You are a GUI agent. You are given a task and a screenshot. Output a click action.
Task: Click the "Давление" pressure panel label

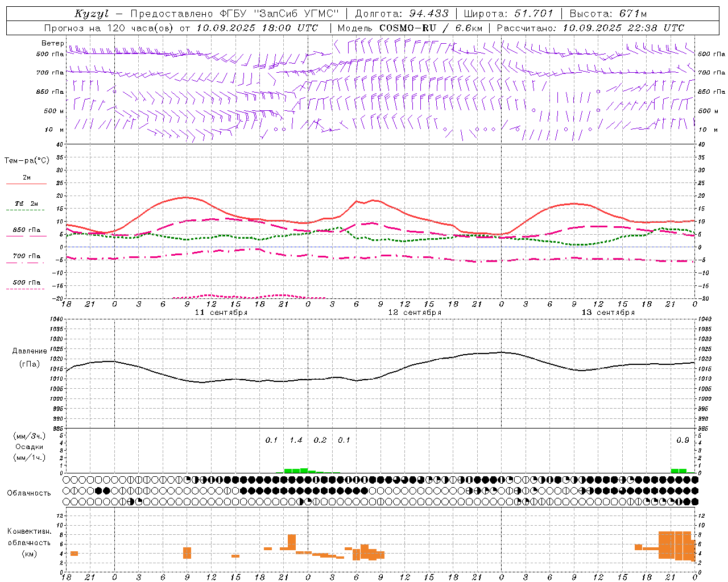pos(28,351)
